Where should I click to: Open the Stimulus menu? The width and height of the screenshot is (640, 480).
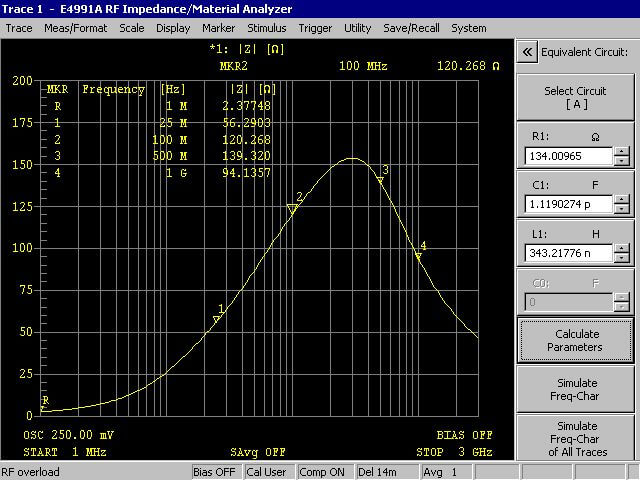tap(267, 28)
